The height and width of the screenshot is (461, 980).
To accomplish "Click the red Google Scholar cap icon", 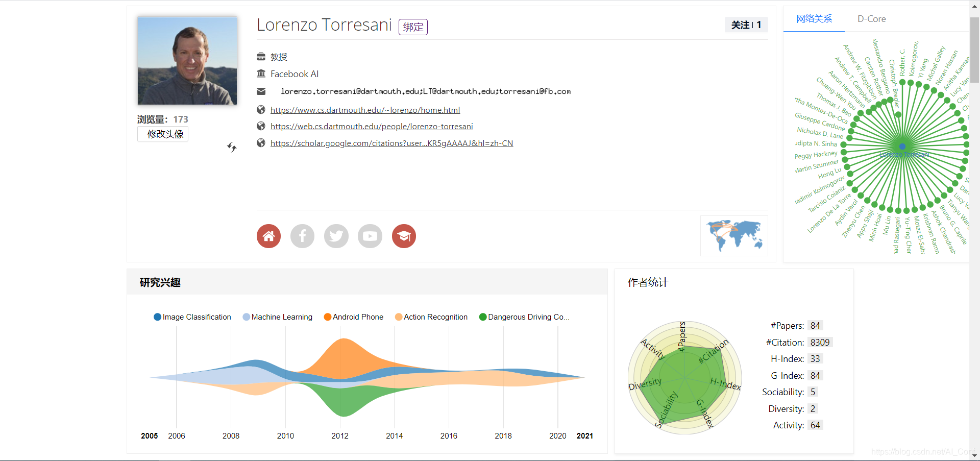I will pos(404,236).
